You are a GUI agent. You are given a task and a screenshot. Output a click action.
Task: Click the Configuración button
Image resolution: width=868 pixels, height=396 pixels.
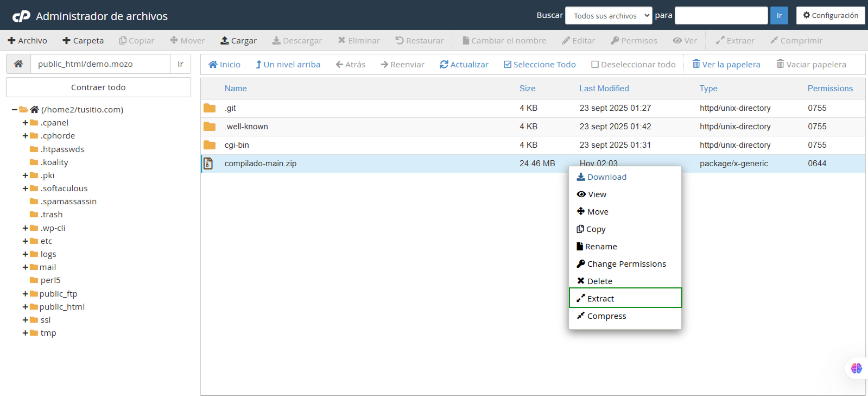830,16
